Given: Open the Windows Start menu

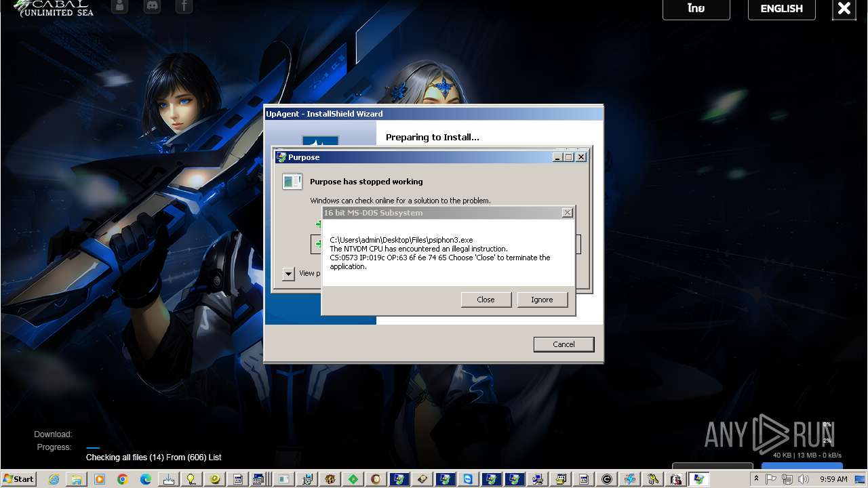Looking at the screenshot, I should 19,479.
